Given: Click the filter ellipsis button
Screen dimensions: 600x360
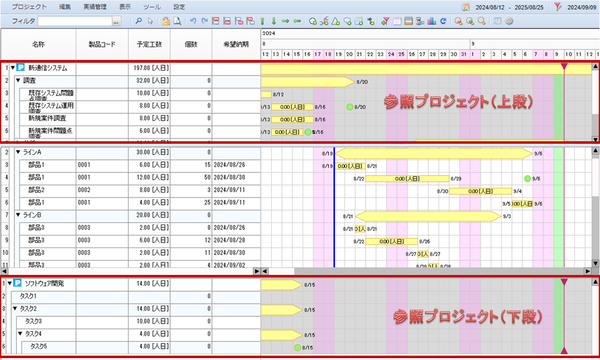Looking at the screenshot, I should [116, 22].
